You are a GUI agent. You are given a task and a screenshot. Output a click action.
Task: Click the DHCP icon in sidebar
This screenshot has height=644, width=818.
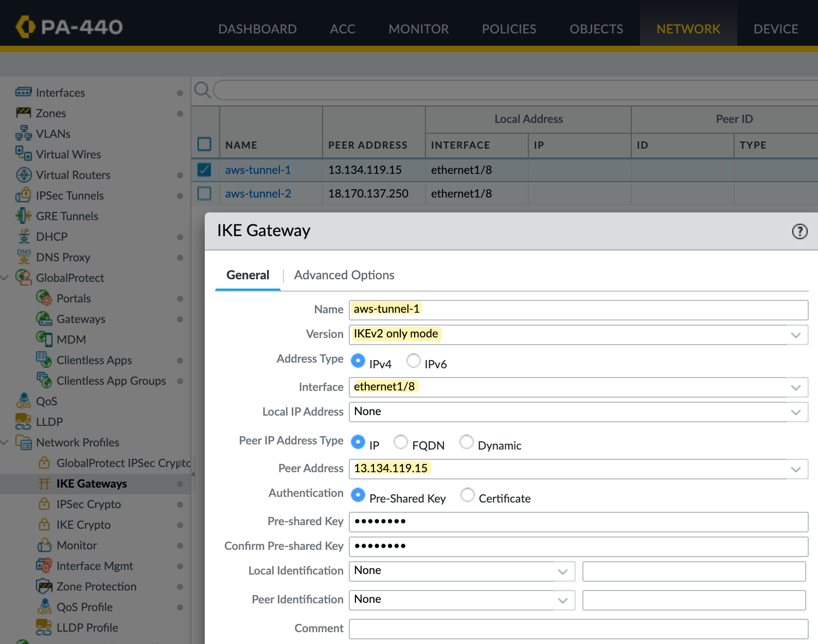pyautogui.click(x=24, y=237)
